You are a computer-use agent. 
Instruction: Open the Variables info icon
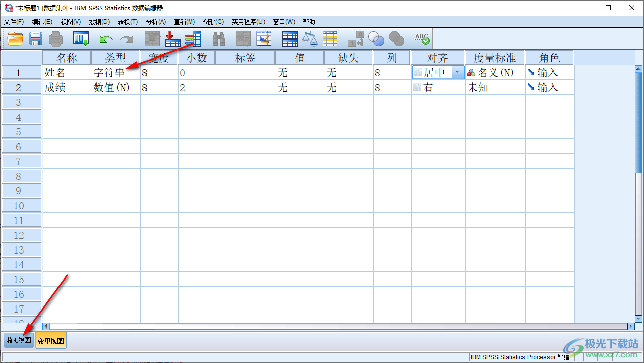(x=193, y=39)
